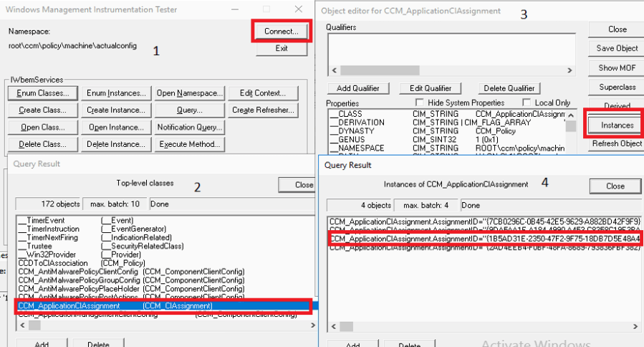Close the Instances query result
644x347 pixels.
(615, 186)
